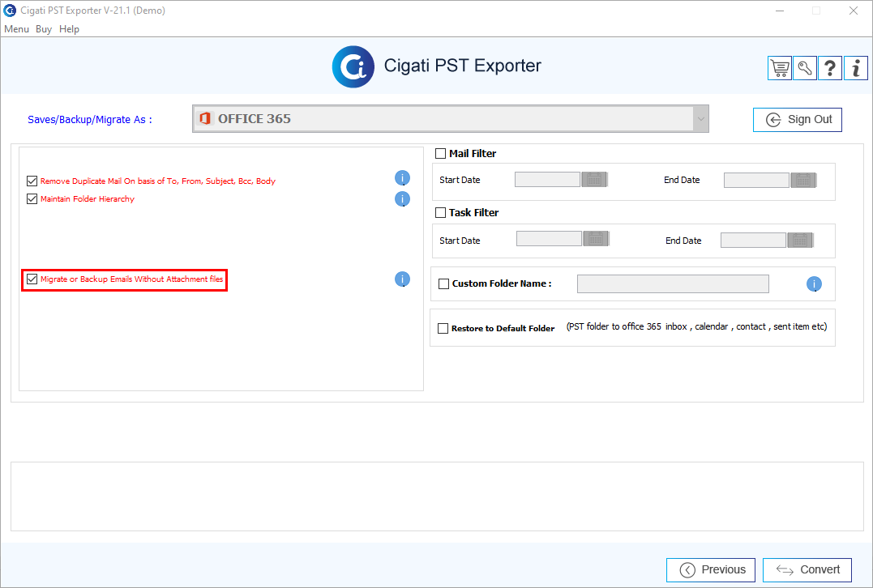Open Task Filter End Date calendar picker
The image size is (873, 588).
(x=801, y=240)
